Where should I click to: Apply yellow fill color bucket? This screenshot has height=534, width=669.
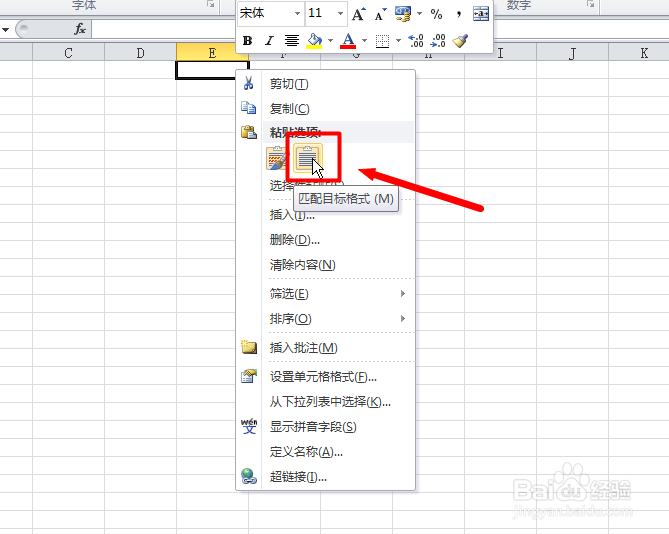coord(314,41)
